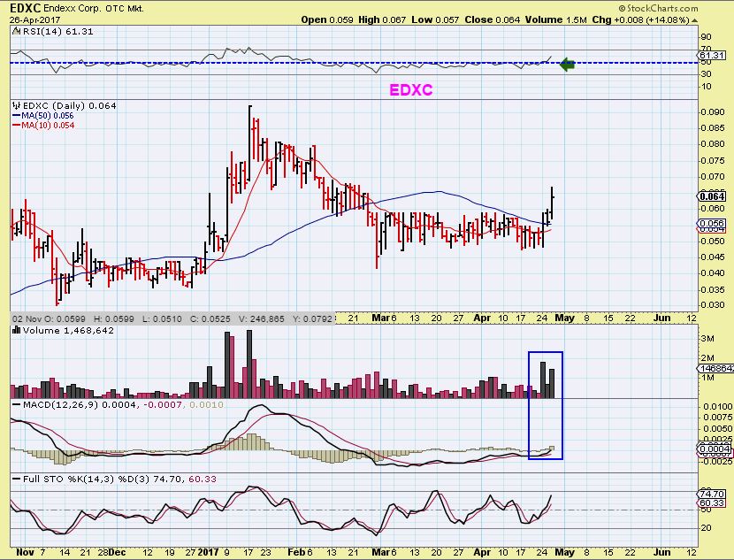Screen dimensions: 734x560
Task: Click the 60.33 value tag on the stochastic axis
Action: 712,502
